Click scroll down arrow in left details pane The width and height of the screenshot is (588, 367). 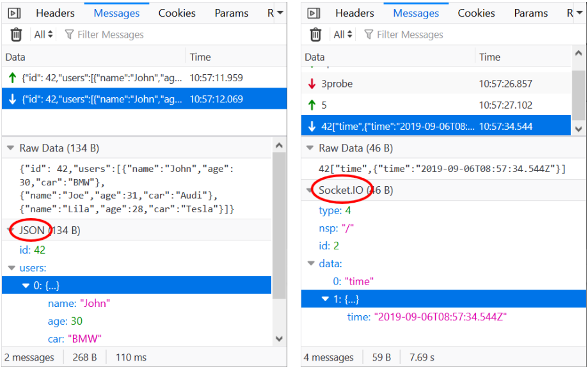(x=279, y=339)
